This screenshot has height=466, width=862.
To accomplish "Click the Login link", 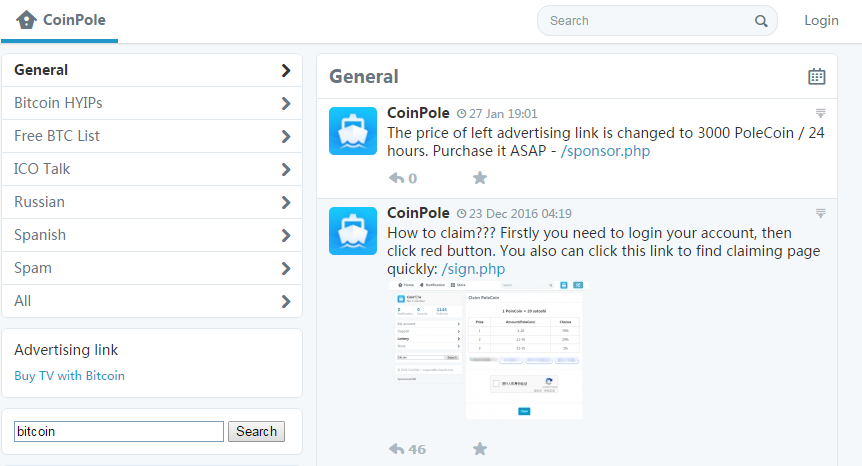I will point(821,20).
